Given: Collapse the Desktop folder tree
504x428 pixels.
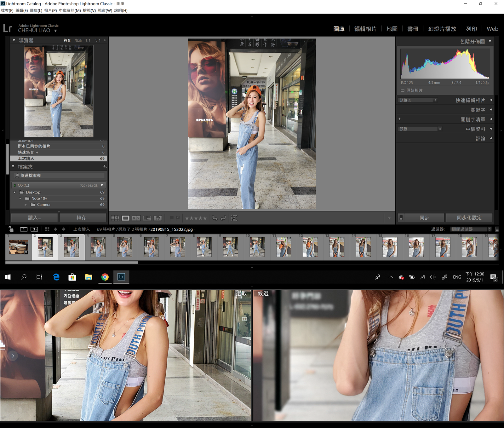Looking at the screenshot, I should click(x=14, y=192).
